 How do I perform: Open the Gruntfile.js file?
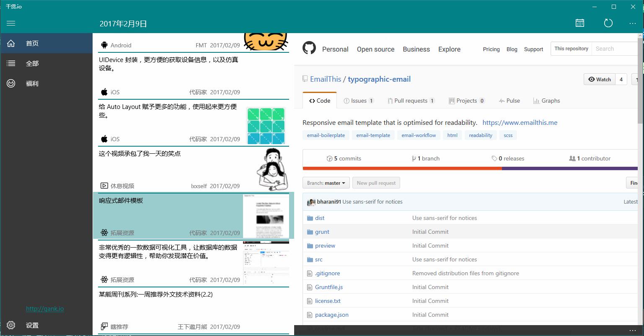pyautogui.click(x=329, y=287)
